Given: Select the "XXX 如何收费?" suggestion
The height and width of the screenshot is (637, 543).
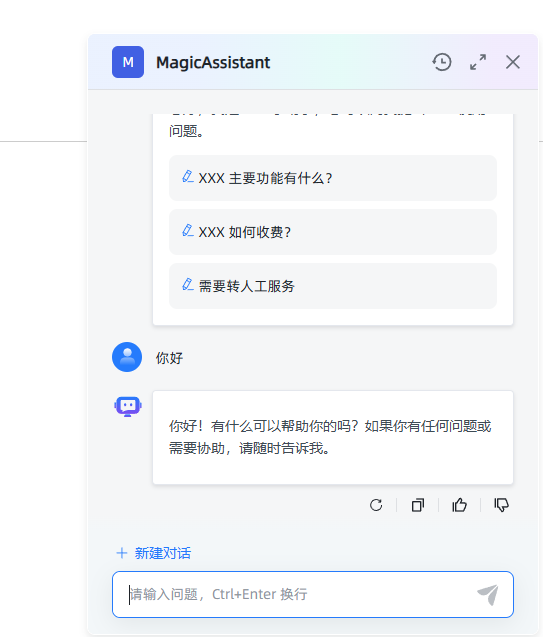Looking at the screenshot, I should pyautogui.click(x=333, y=232).
